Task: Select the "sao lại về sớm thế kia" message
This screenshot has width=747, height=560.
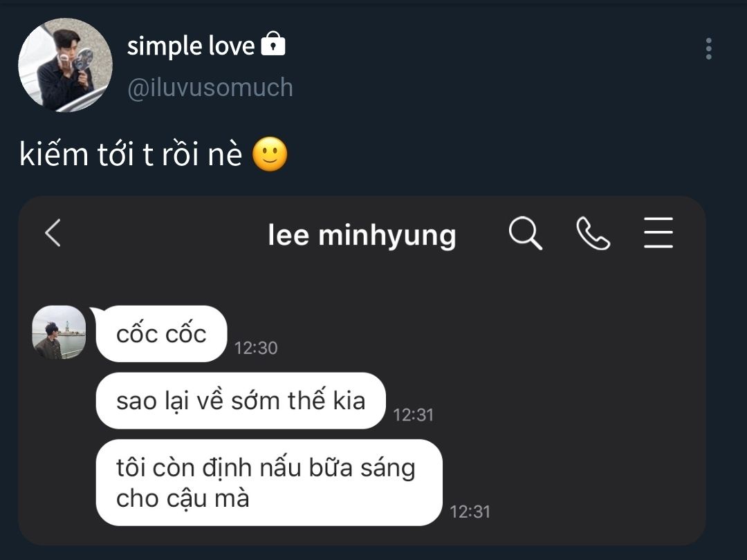Action: tap(240, 401)
